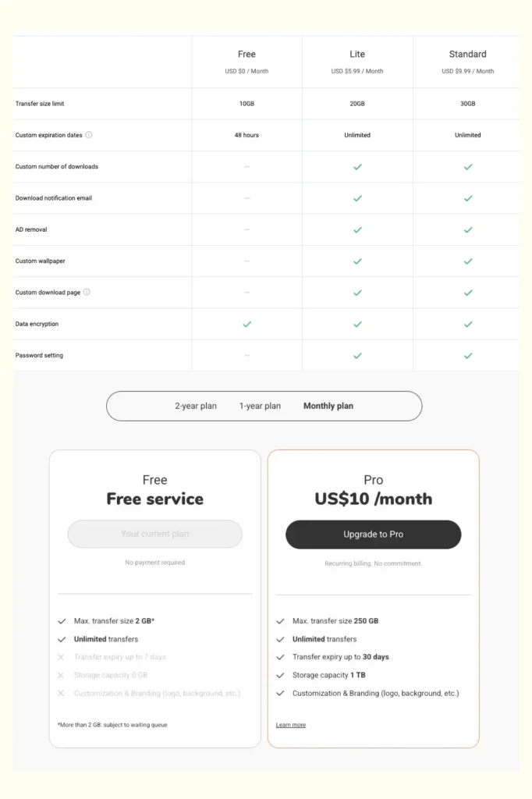The height and width of the screenshot is (799, 532).
Task: Select the Standard plan column header
Action: tap(468, 54)
